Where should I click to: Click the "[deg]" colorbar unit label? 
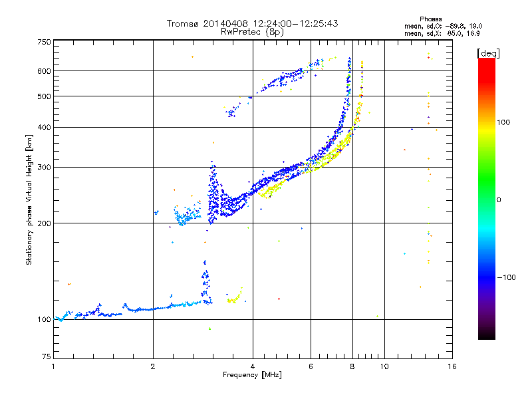click(x=488, y=53)
